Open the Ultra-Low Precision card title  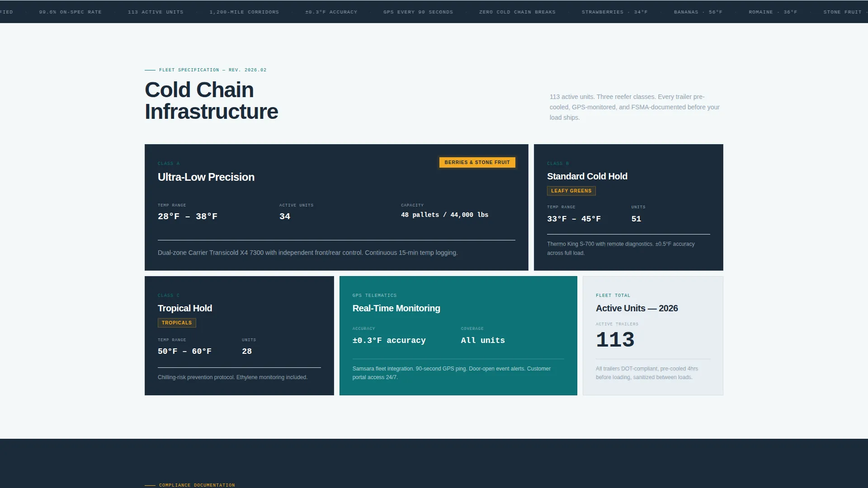coord(206,177)
